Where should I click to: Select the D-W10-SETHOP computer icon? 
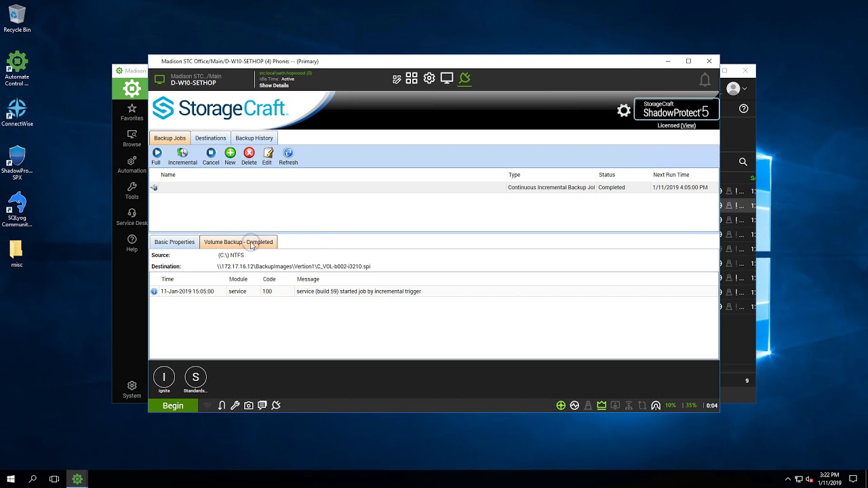(x=160, y=79)
